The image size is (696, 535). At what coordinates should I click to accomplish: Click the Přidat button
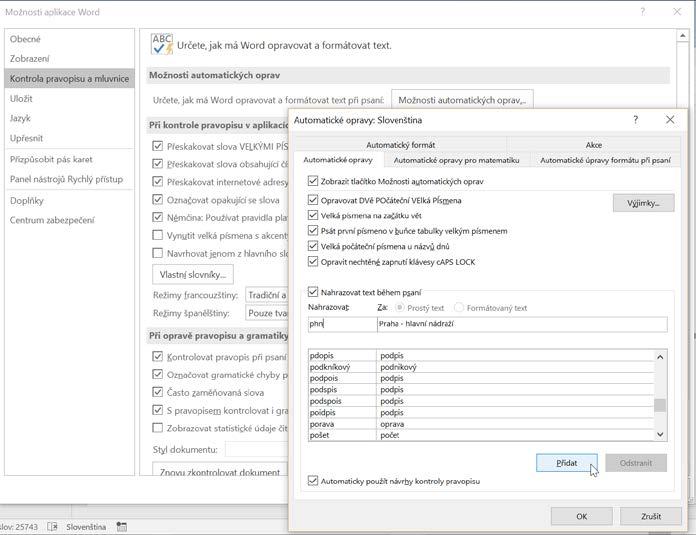[x=567, y=463]
